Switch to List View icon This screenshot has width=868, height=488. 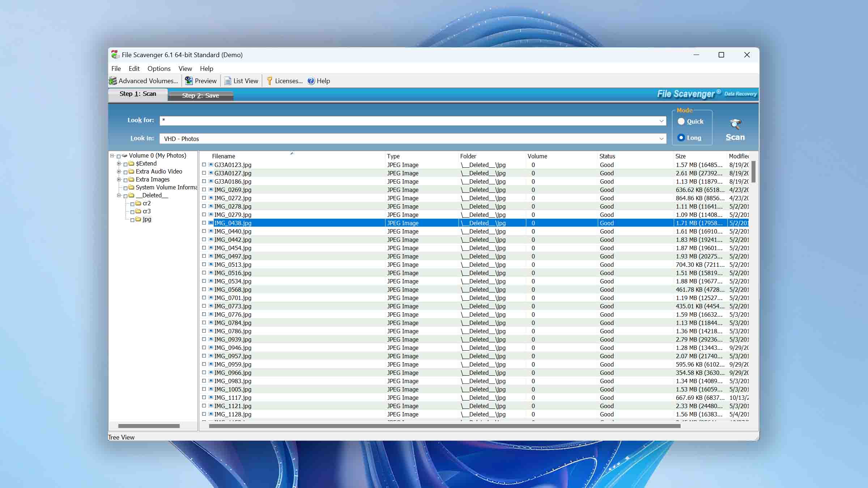227,81
